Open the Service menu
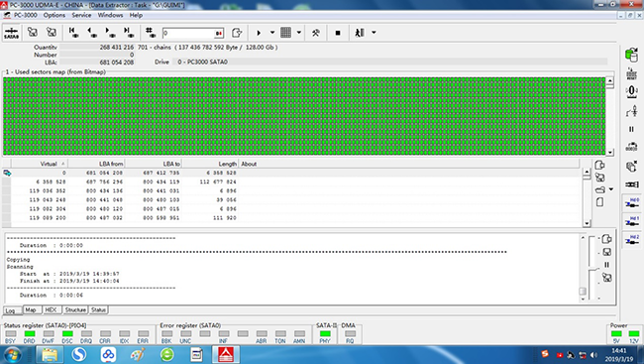The height and width of the screenshot is (364, 644). 81,15
